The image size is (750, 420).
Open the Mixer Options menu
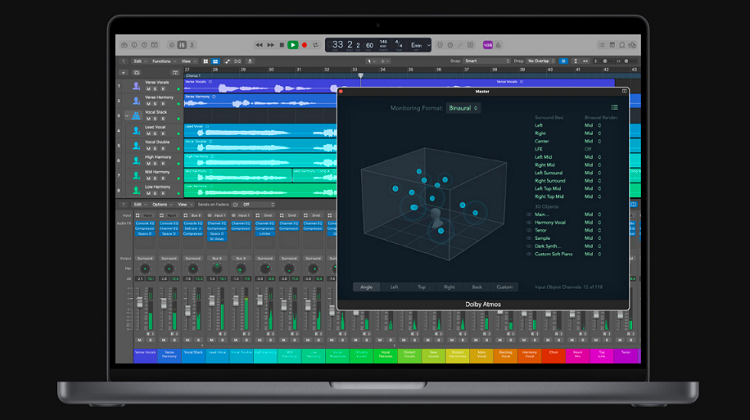pyautogui.click(x=161, y=205)
